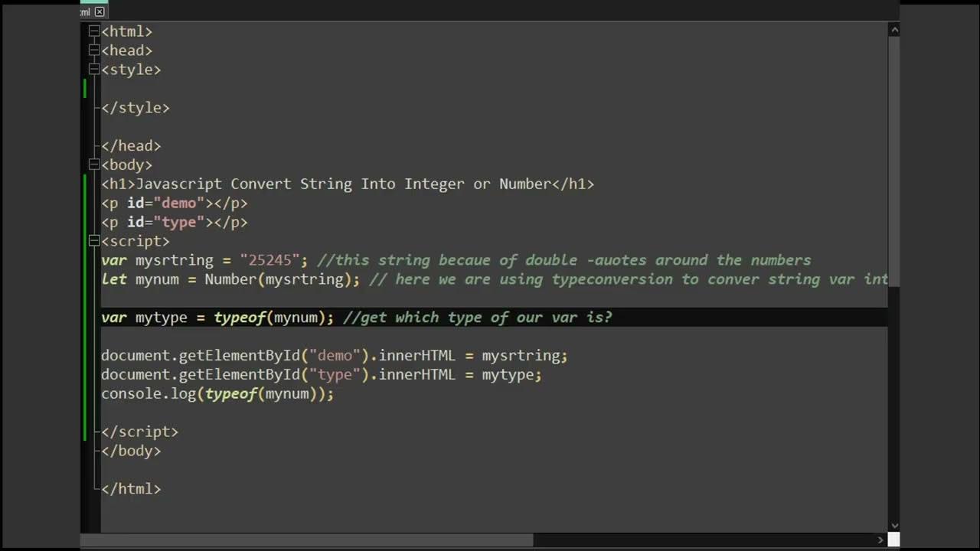The image size is (980, 551).
Task: Click the closing </body> tag
Action: [x=131, y=451]
